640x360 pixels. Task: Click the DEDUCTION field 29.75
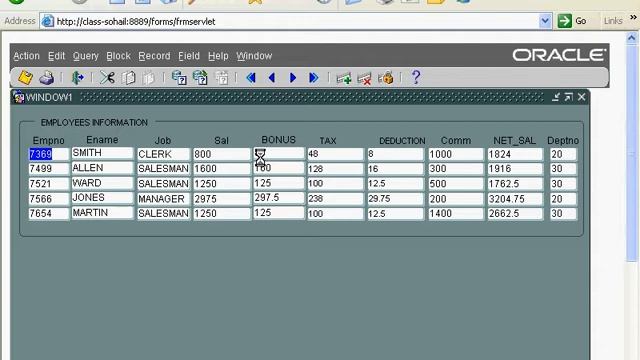pos(396,198)
